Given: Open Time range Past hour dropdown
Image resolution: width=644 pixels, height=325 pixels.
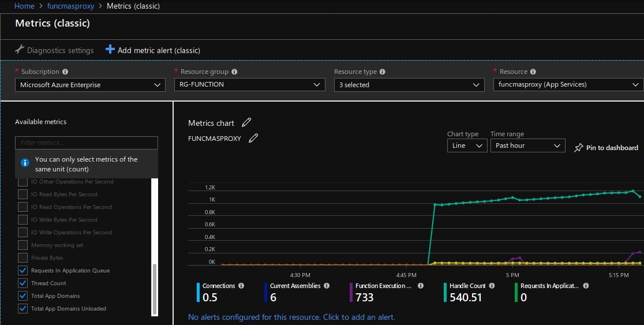Looking at the screenshot, I should 528,145.
